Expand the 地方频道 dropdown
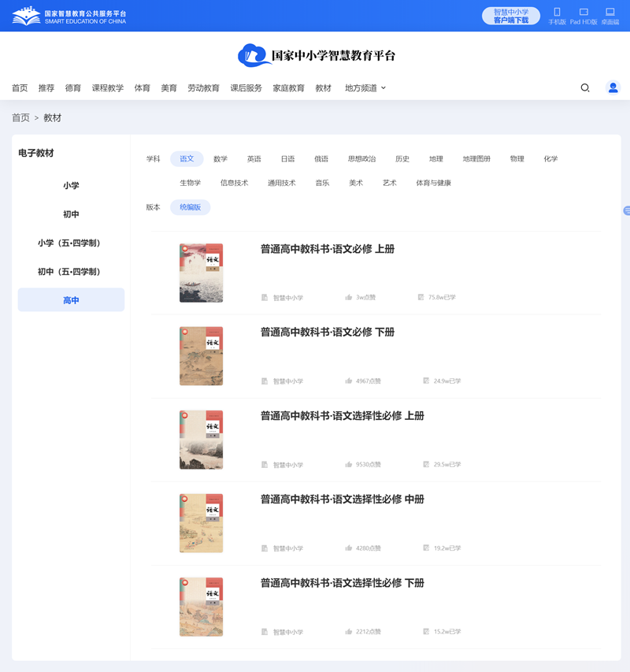This screenshot has width=630, height=672. tap(361, 87)
